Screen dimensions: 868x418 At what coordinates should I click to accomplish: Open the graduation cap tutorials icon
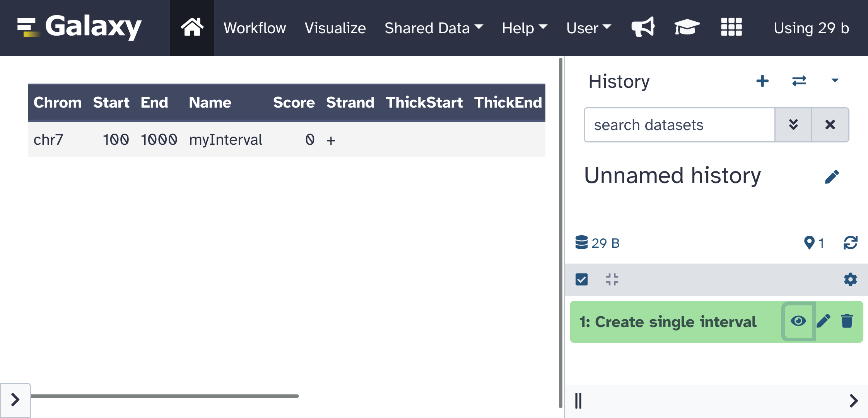coord(687,27)
